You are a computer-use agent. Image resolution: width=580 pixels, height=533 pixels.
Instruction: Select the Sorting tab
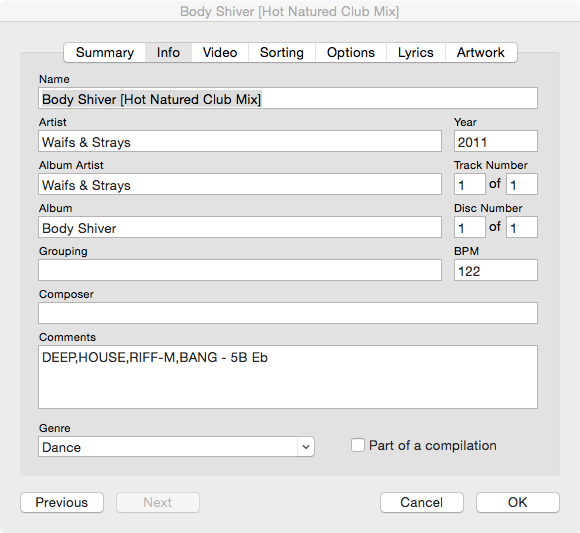click(x=282, y=53)
